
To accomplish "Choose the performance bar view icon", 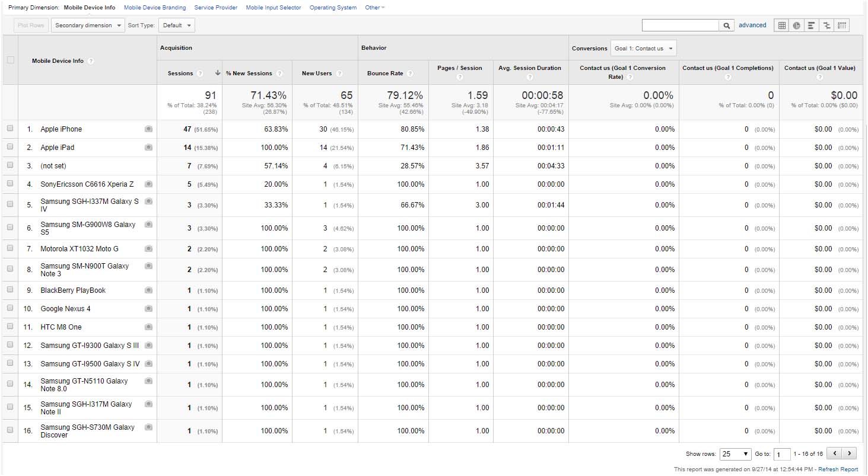I will click(811, 25).
